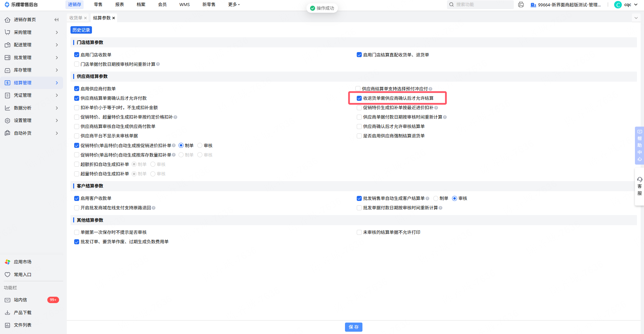
Task: Close the 收货单 tab
Action: (x=86, y=18)
